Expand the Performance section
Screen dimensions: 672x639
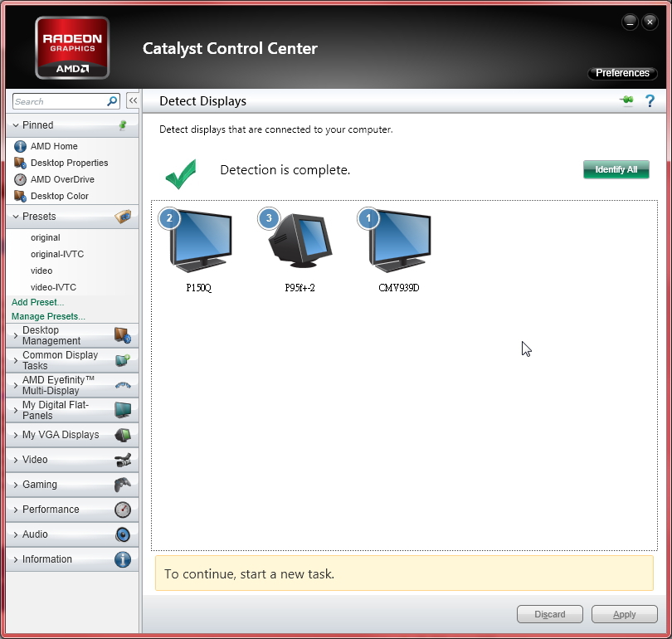pyautogui.click(x=16, y=510)
